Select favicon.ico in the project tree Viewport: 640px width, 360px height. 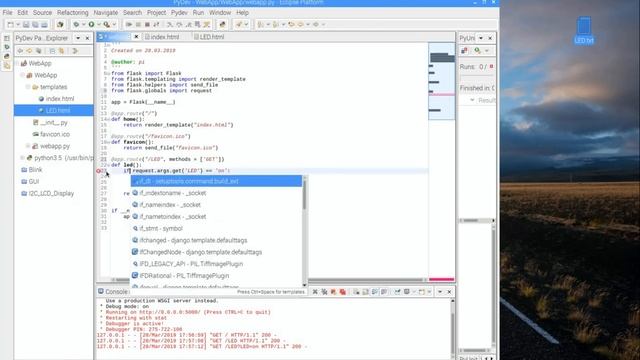(51, 134)
